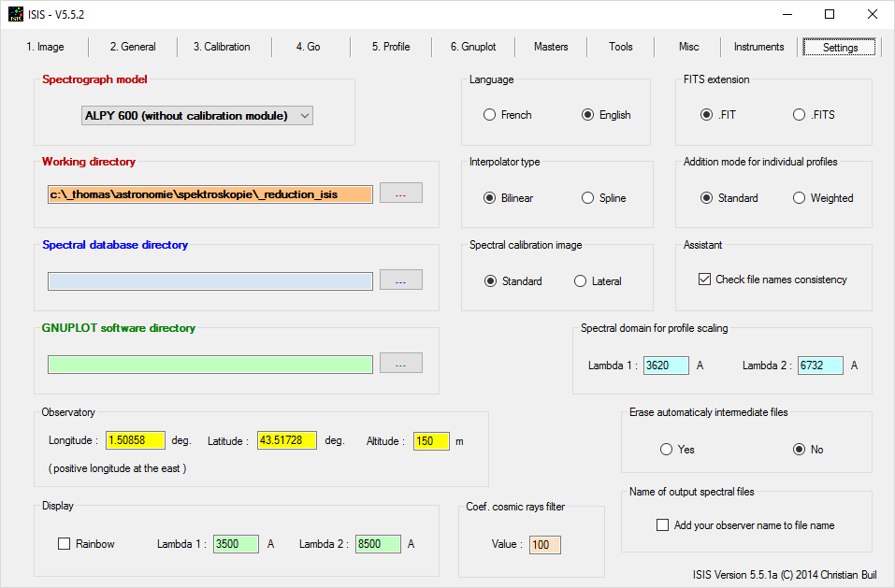This screenshot has width=895, height=588.
Task: Browse for the Working directory folder
Action: pos(400,194)
